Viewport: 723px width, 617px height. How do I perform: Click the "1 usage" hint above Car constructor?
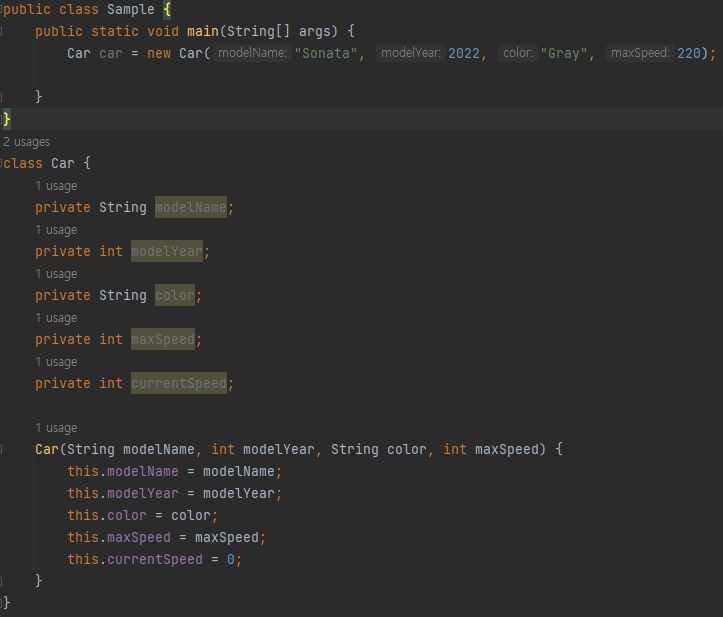point(56,428)
